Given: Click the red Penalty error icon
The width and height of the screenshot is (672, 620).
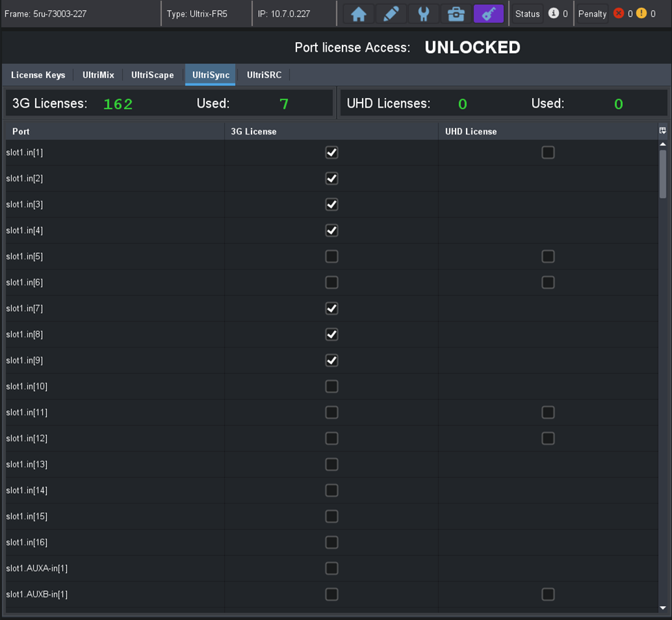Looking at the screenshot, I should 618,13.
